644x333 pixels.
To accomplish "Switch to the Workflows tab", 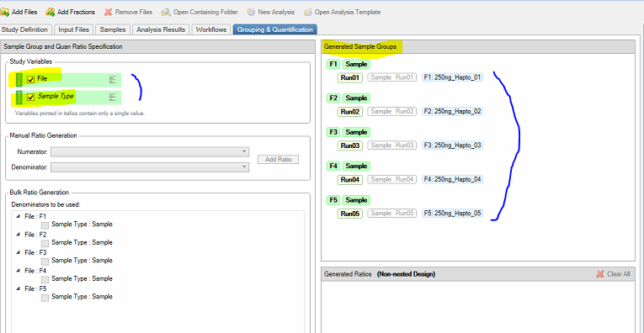I will click(x=211, y=29).
